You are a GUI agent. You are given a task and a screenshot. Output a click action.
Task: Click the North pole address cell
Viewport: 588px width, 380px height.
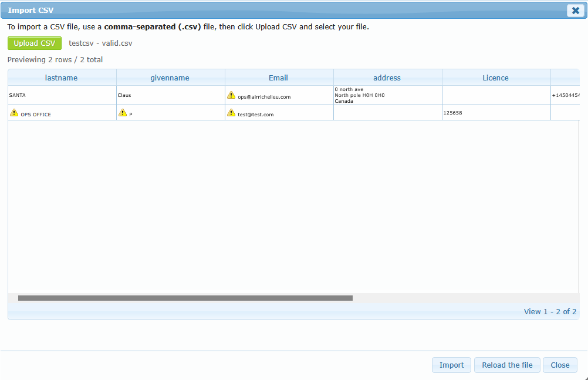pyautogui.click(x=387, y=95)
